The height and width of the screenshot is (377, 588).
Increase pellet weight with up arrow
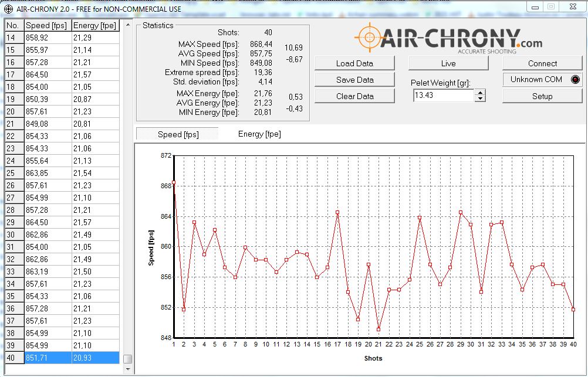[480, 92]
